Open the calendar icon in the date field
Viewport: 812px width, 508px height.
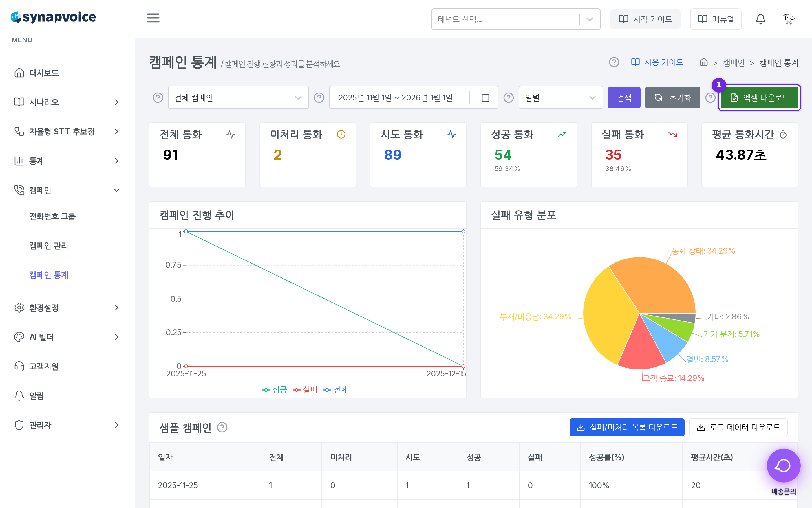(x=485, y=98)
